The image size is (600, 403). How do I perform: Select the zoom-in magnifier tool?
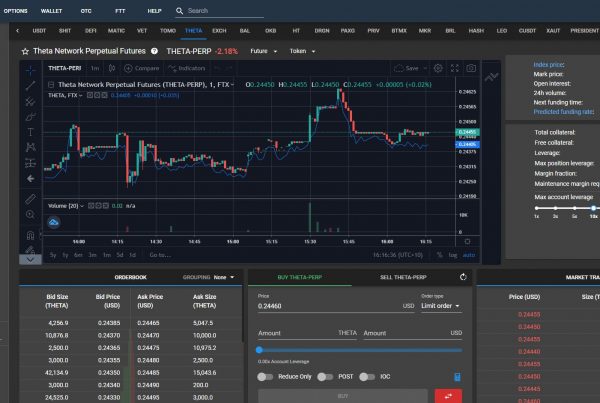(x=31, y=214)
